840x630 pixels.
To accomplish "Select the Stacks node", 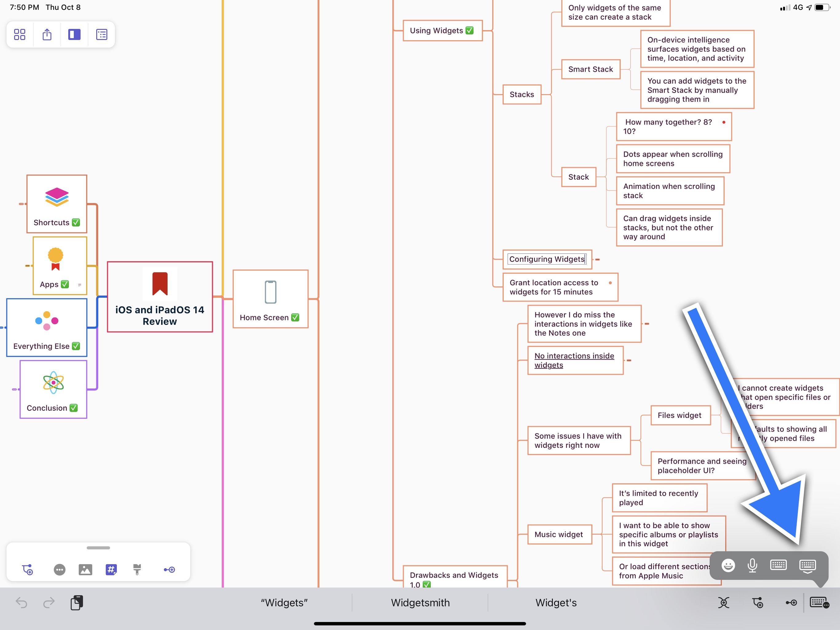I will pos(522,95).
